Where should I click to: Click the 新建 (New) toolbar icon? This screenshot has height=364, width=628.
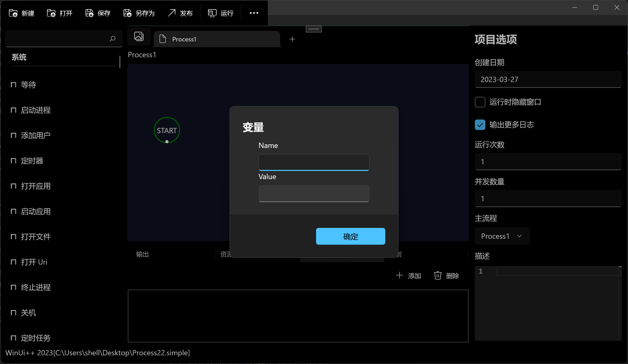[13, 13]
